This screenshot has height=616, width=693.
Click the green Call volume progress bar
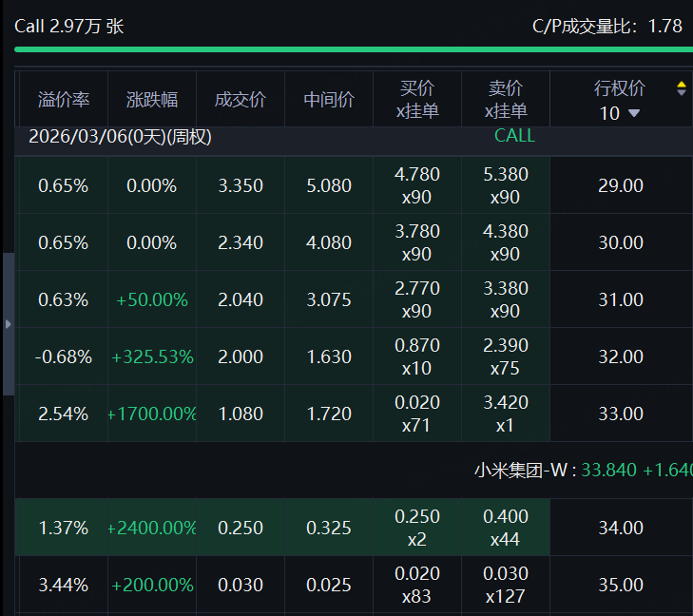352,48
